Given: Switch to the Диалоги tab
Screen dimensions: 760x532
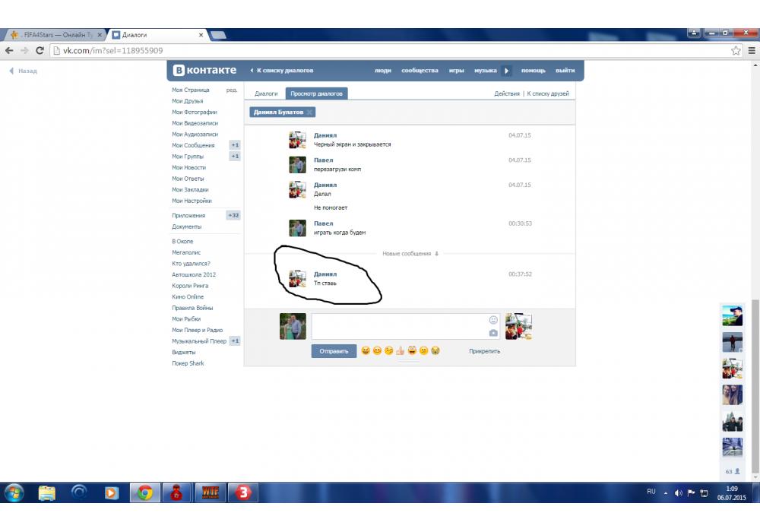Looking at the screenshot, I should tap(266, 93).
